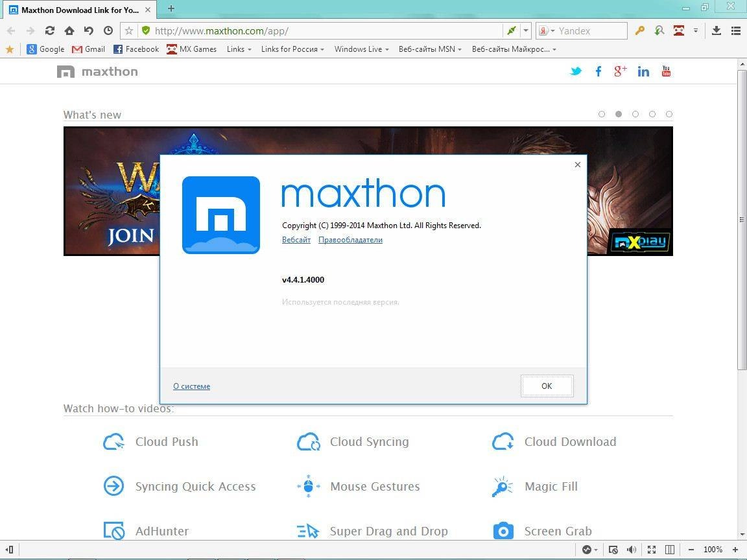
Task: Expand the Links bookmark folder
Action: 239,49
